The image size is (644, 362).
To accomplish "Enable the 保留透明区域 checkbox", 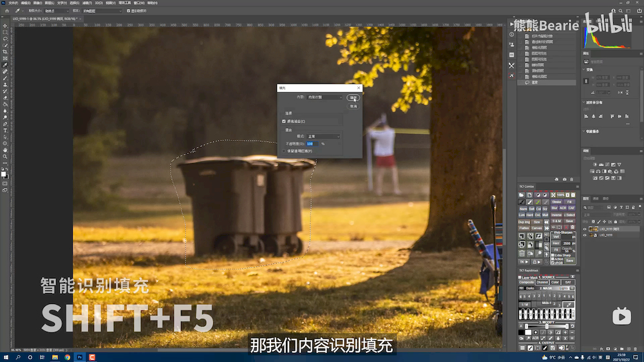I will (284, 151).
